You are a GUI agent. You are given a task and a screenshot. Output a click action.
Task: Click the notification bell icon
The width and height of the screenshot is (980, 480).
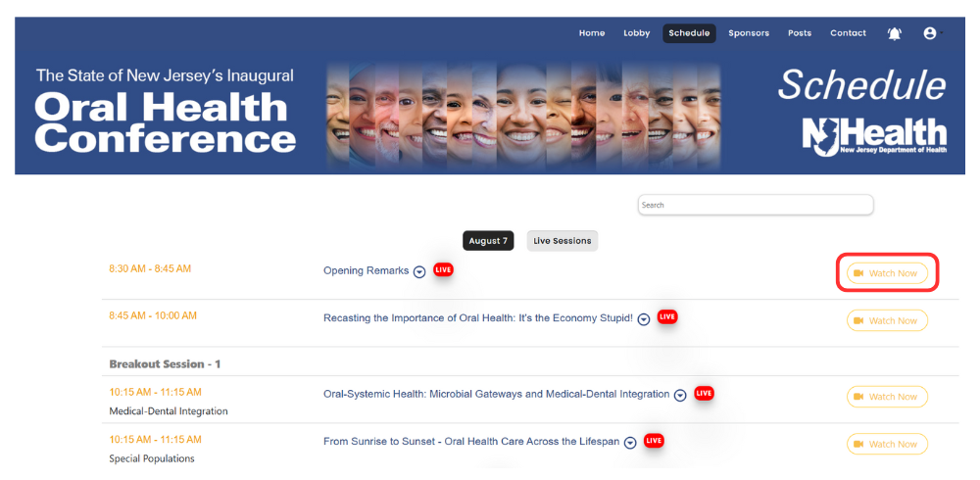click(894, 33)
